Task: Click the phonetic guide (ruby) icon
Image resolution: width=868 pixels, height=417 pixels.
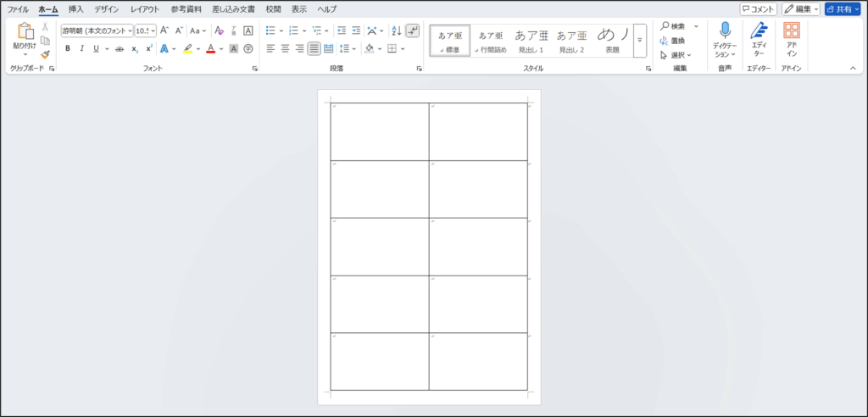Action: [x=234, y=31]
